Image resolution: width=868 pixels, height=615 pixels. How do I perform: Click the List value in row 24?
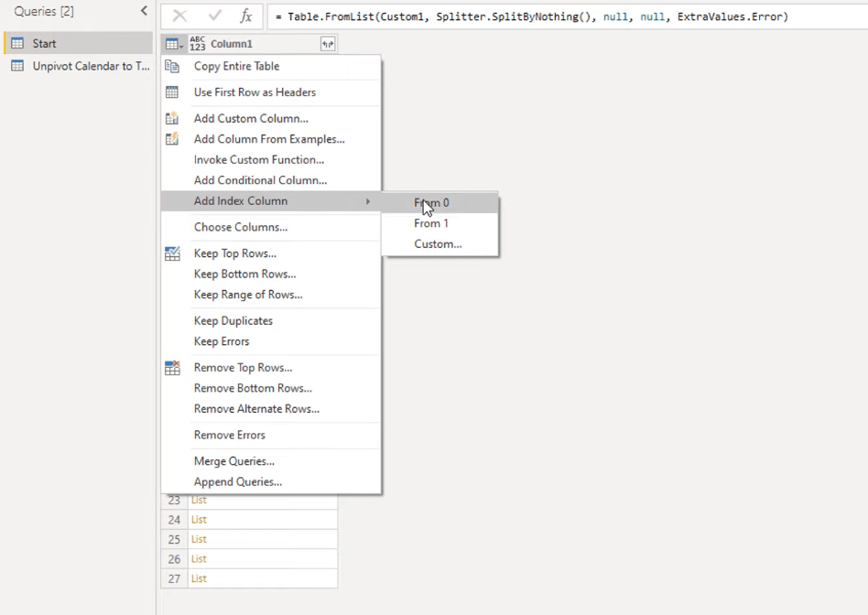[199, 520]
